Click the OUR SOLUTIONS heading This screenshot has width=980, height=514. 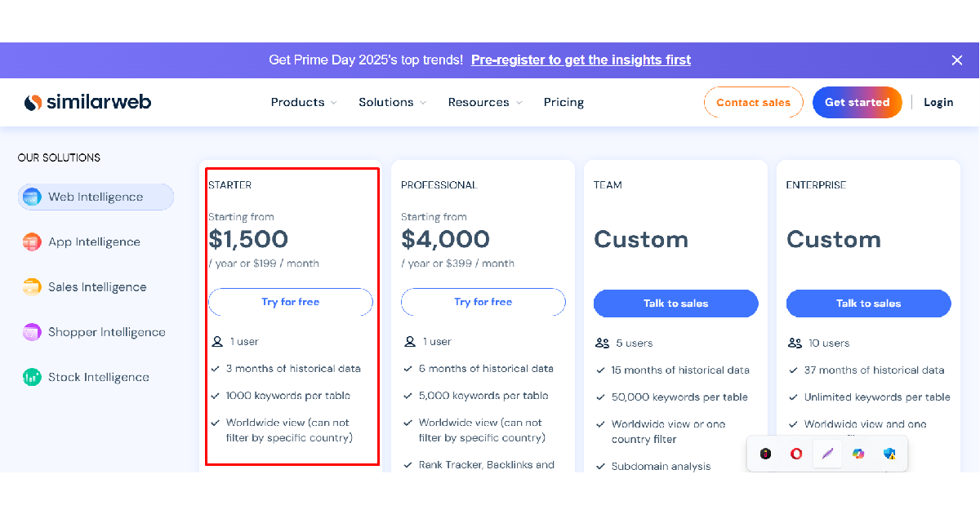point(59,157)
